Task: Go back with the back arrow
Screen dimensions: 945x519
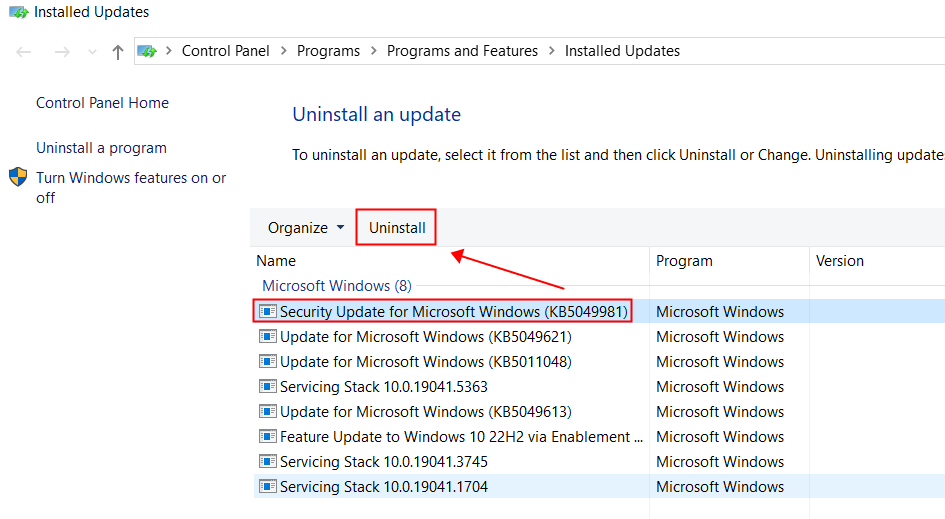Action: pos(24,52)
